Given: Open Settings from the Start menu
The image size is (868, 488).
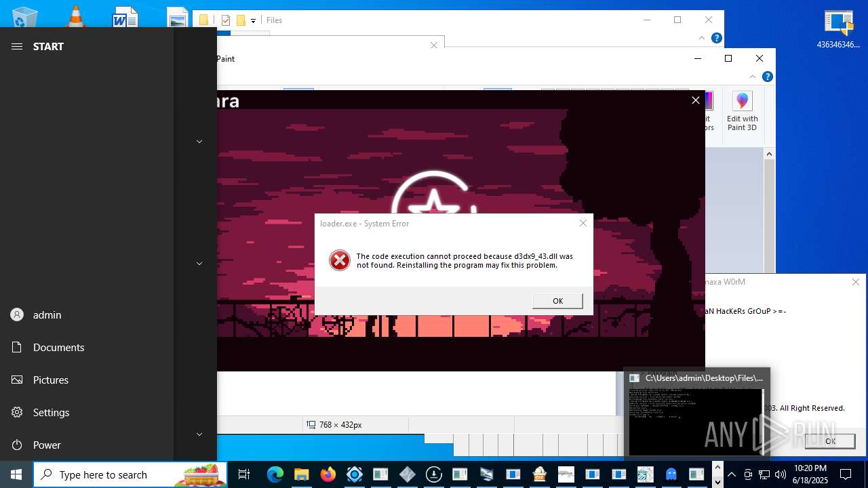Looking at the screenshot, I should click(87, 412).
